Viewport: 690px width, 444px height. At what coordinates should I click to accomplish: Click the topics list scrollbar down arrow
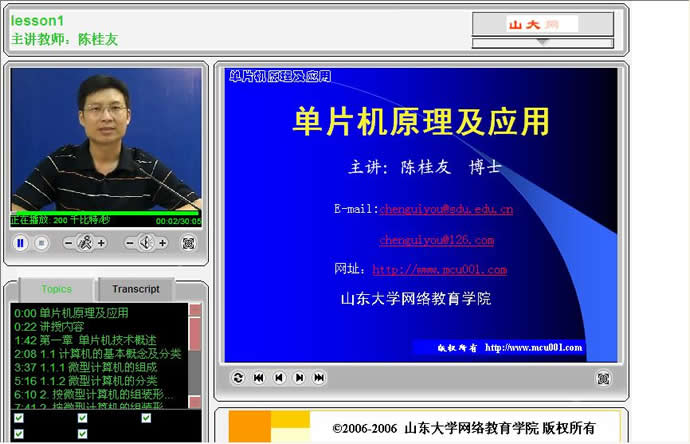point(195,402)
